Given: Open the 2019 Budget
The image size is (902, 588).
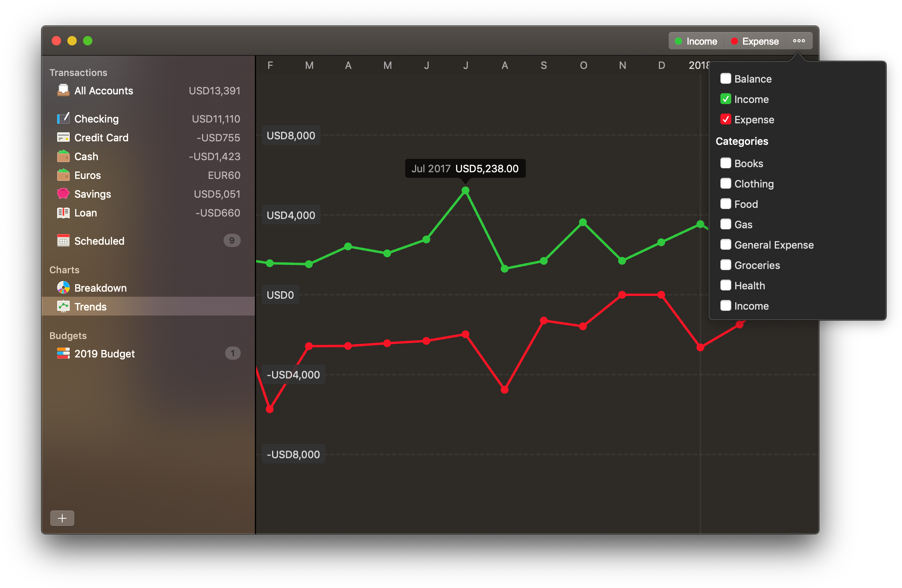Looking at the screenshot, I should [x=148, y=354].
